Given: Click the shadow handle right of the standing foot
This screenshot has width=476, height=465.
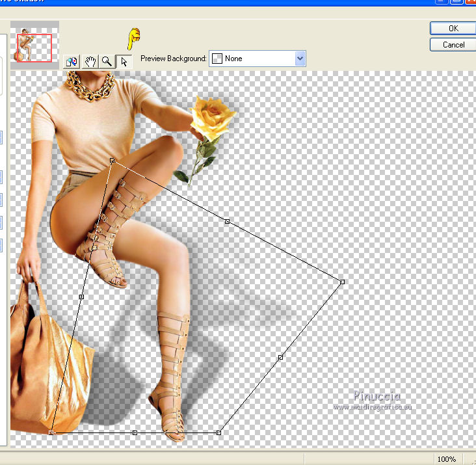Looking at the screenshot, I should click(218, 432).
